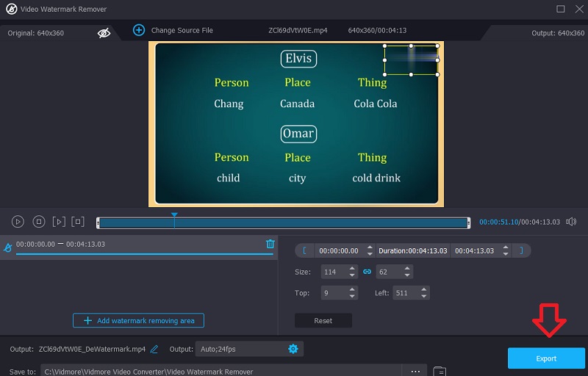Open the save folder icon
The height and width of the screenshot is (376, 588).
click(x=440, y=372)
